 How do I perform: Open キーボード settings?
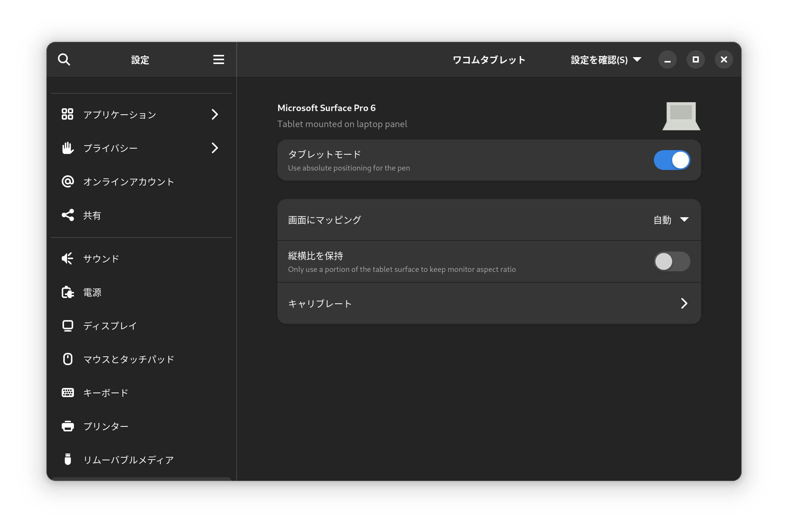tap(106, 393)
